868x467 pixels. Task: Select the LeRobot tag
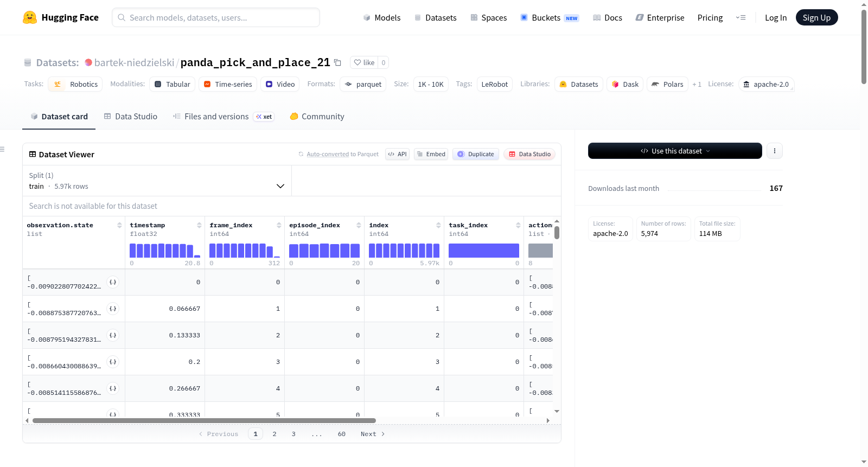(495, 84)
